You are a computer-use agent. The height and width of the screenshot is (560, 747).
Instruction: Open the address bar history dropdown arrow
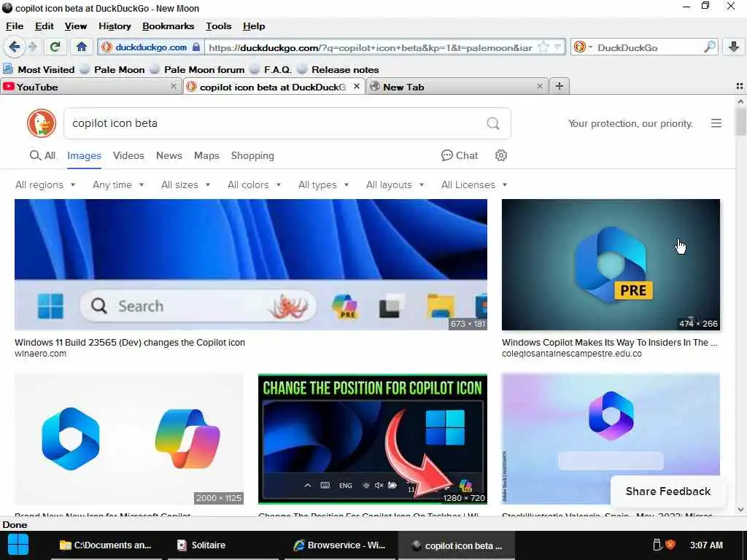point(557,47)
